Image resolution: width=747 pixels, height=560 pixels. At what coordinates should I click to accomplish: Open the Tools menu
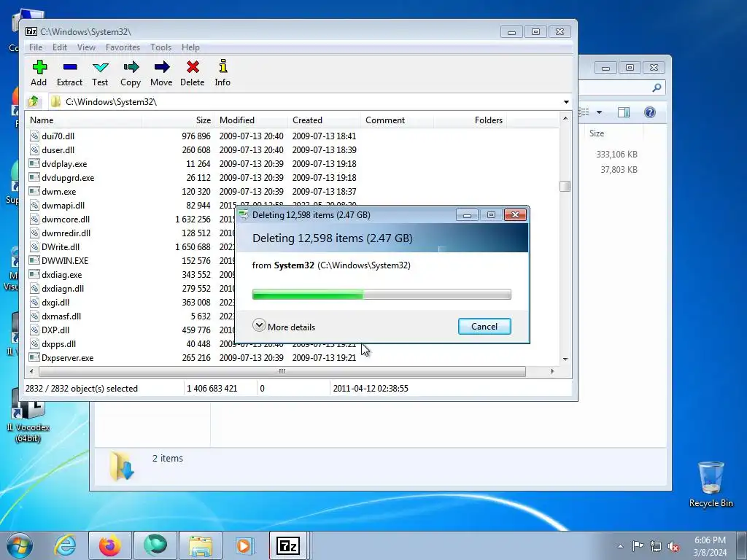coord(160,47)
